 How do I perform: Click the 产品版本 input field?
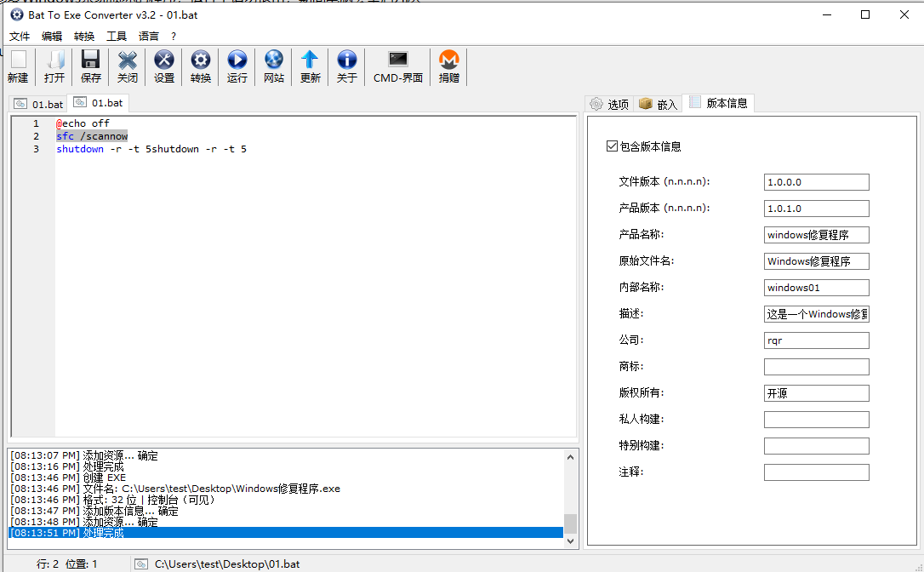816,209
